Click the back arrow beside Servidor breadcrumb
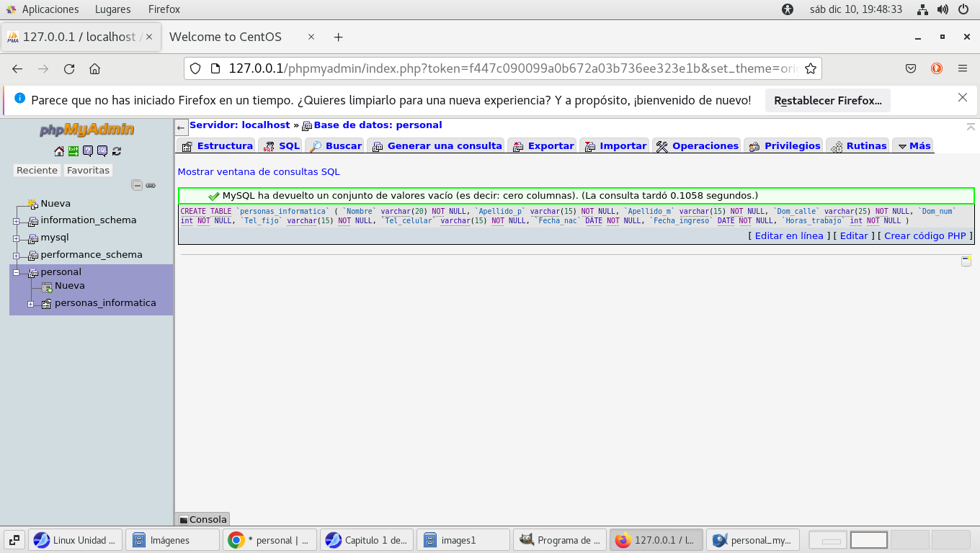This screenshot has height=553, width=980. [x=182, y=127]
